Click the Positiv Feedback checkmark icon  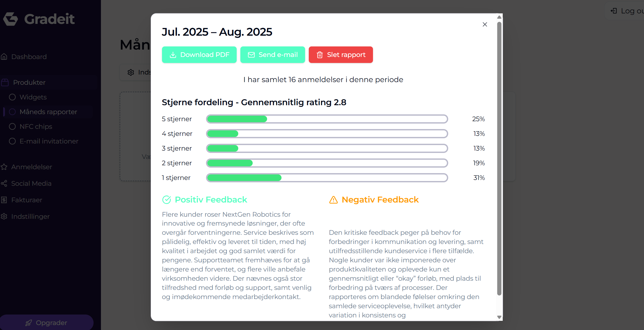[x=167, y=200]
